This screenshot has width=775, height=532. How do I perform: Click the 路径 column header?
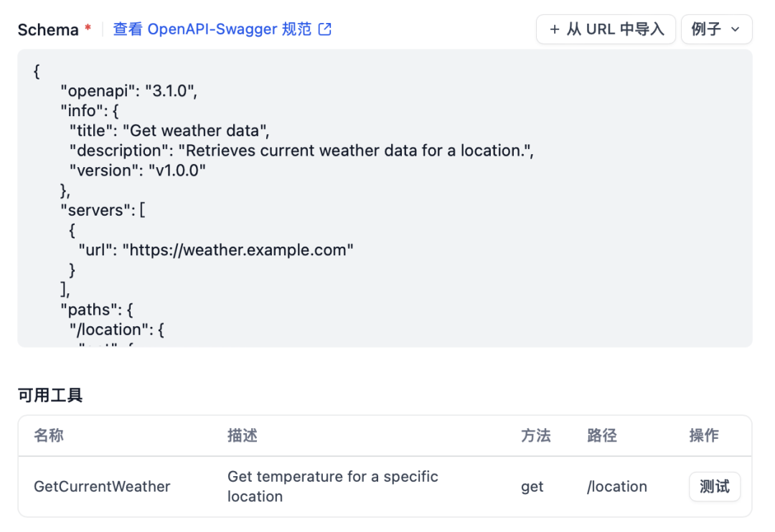coord(602,436)
